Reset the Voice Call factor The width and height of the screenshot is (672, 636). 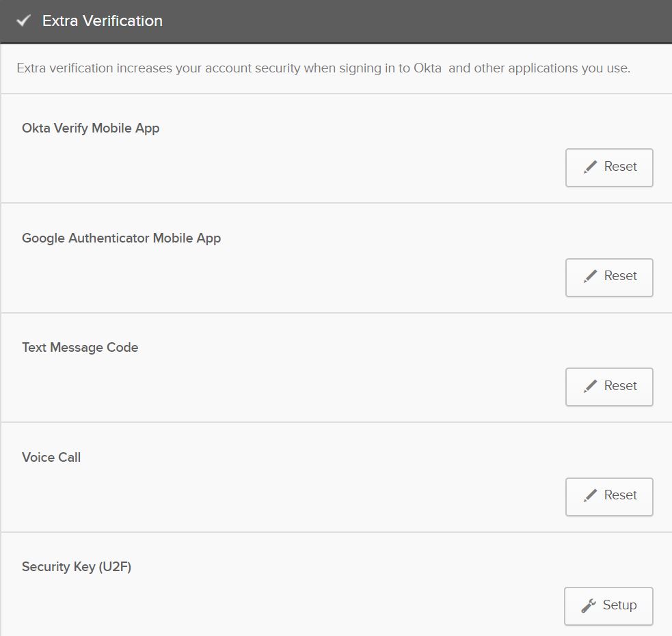pyautogui.click(x=609, y=496)
